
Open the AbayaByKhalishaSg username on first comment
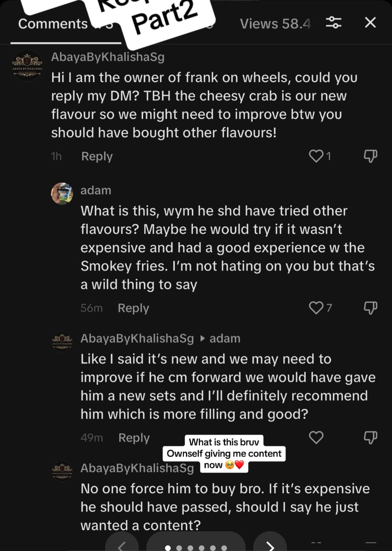tap(108, 57)
